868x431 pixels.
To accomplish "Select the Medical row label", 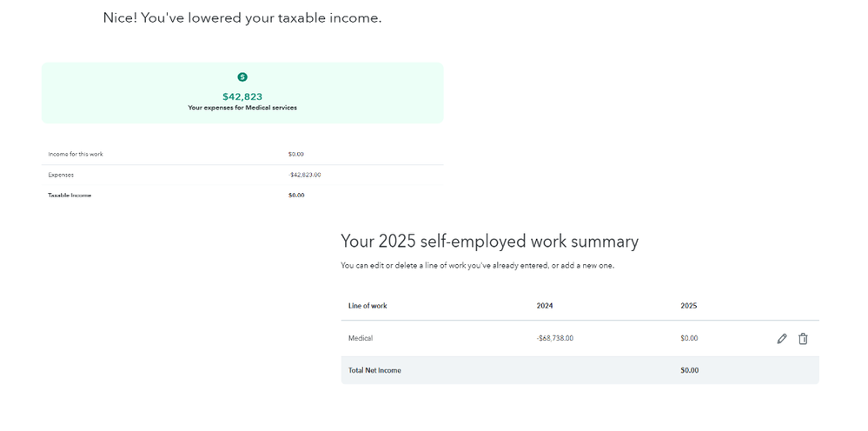I will tap(361, 338).
